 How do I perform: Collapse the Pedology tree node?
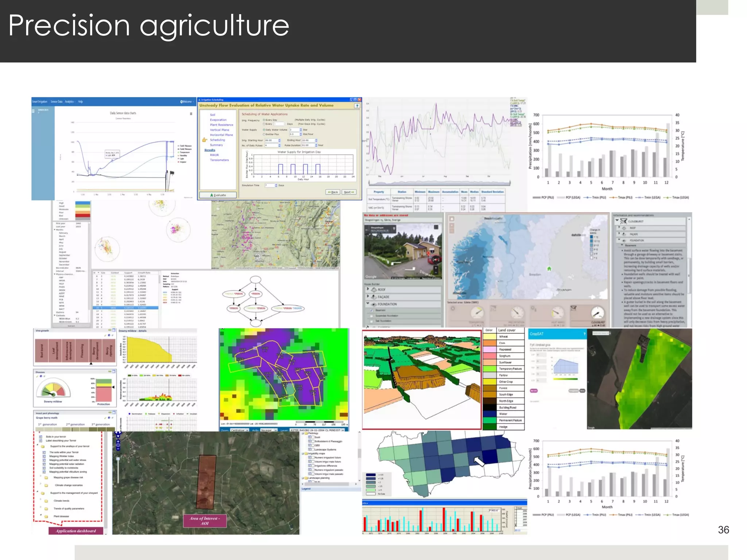pyautogui.click(x=303, y=433)
